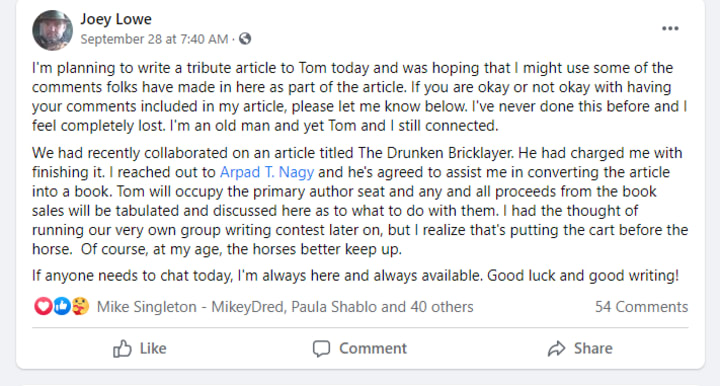Click the globe public audience icon
Screen dimensions: 720x386
(245, 39)
